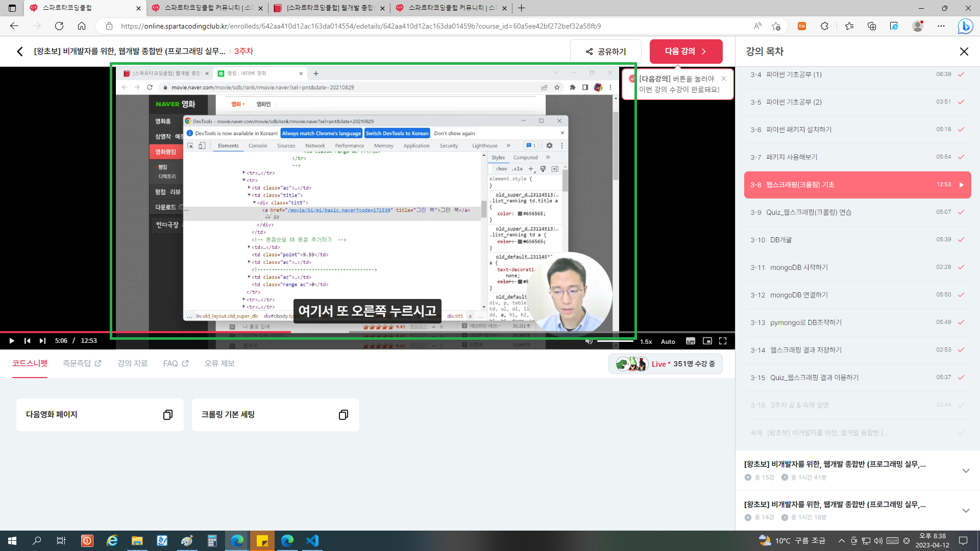Go to 다음 강의 next lecture
Screen dimensions: 980x551
tap(686, 52)
